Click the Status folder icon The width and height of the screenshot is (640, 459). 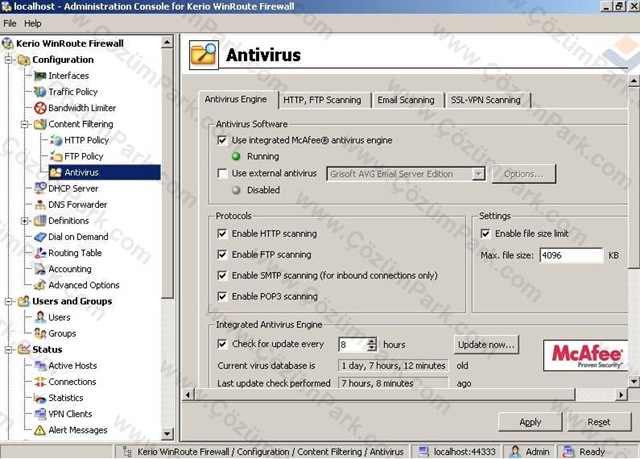coord(24,350)
